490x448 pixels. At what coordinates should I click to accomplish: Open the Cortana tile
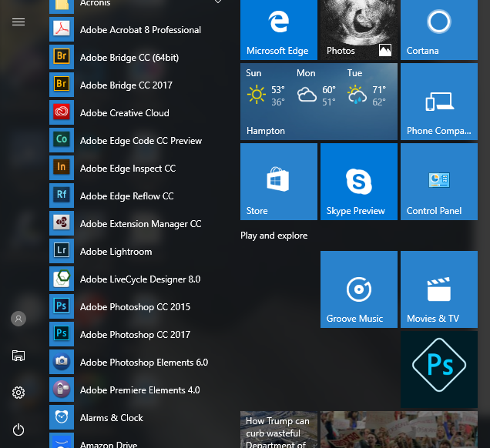(x=439, y=30)
